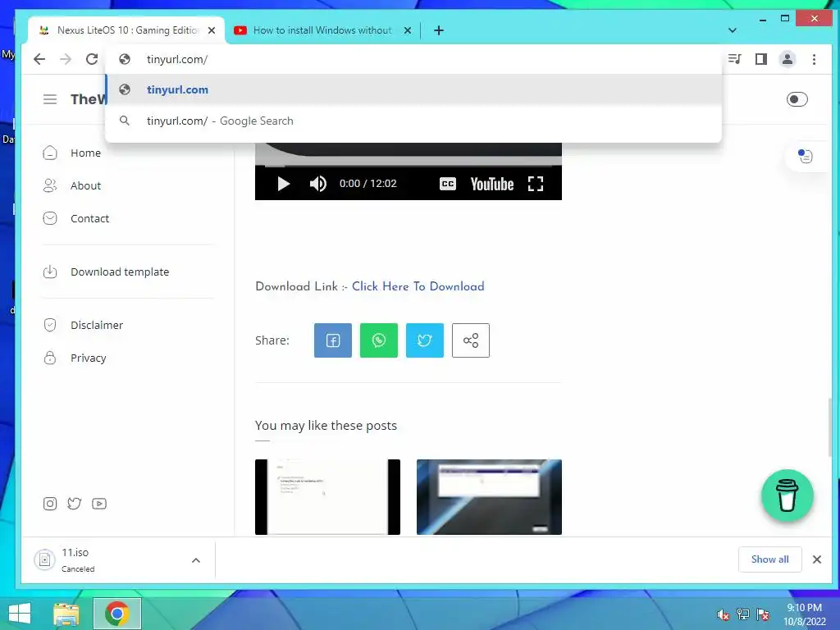Click the tinyurl.com/ address bar field

413,59
